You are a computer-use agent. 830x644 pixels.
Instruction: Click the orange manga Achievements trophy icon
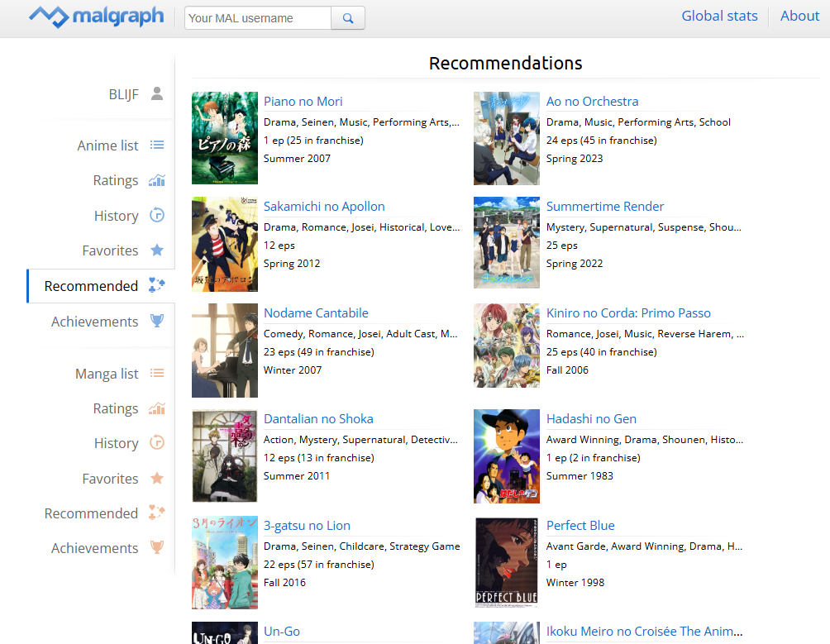[157, 548]
